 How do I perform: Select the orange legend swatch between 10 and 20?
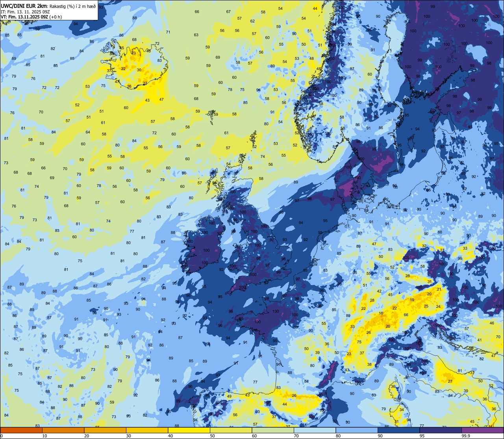(63, 430)
